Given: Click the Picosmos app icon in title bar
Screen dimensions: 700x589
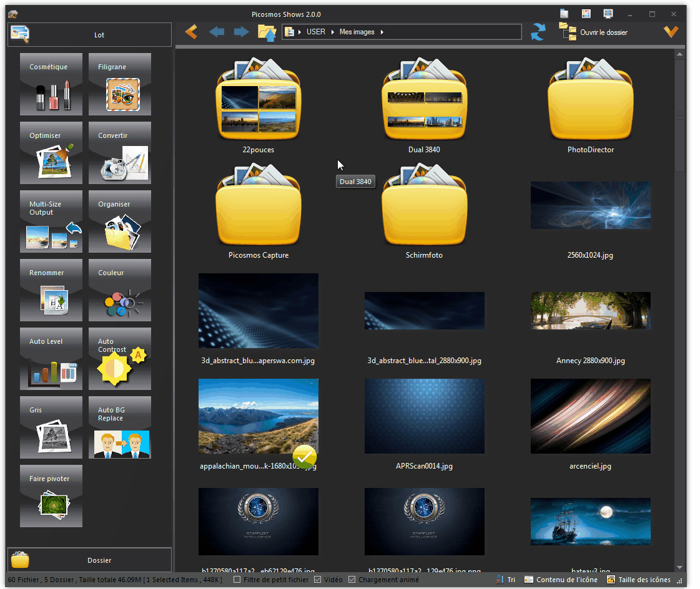Looking at the screenshot, I should point(13,14).
